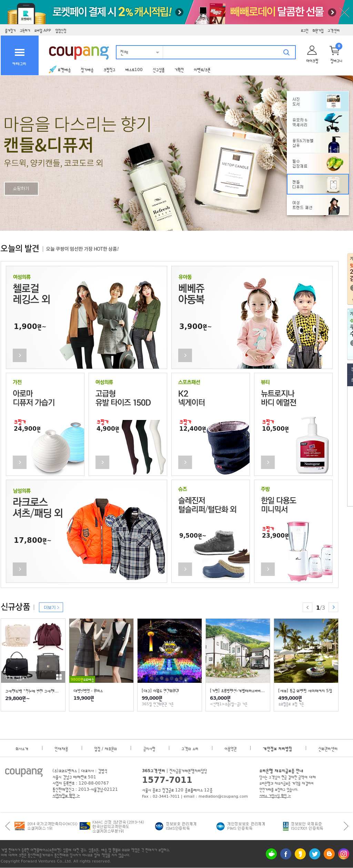Screen dimensions: 353x868
Task: Select the candle diffuser banner thumbnail
Action: click(x=317, y=184)
